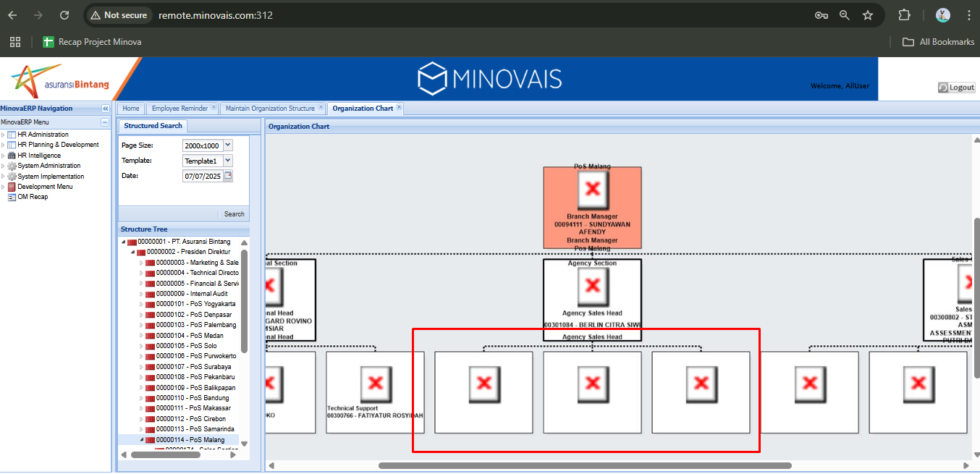Viewport: 980px width, 474px height.
Task: Click the Agency Sales Head photo placeholder
Action: [x=592, y=287]
